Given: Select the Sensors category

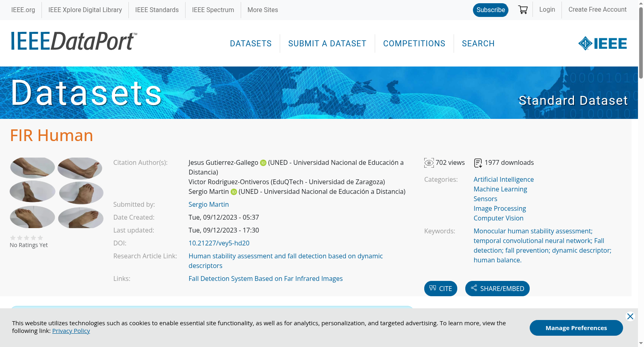Looking at the screenshot, I should click(x=485, y=199).
